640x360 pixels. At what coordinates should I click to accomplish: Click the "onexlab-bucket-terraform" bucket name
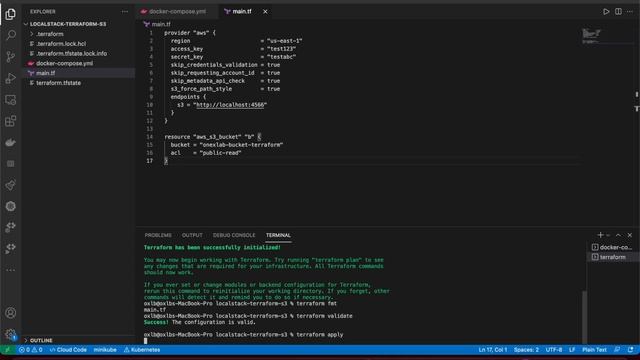point(242,145)
